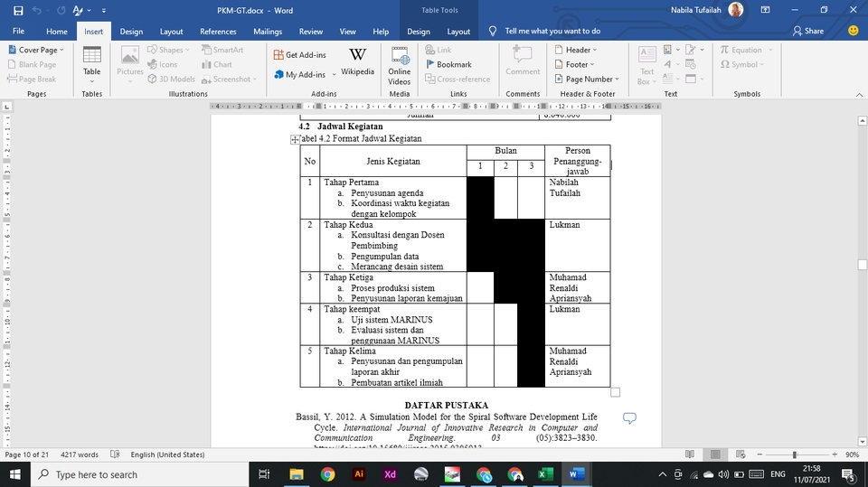Expand the Header dropdown
Image resolution: width=868 pixels, height=487 pixels.
click(x=576, y=50)
